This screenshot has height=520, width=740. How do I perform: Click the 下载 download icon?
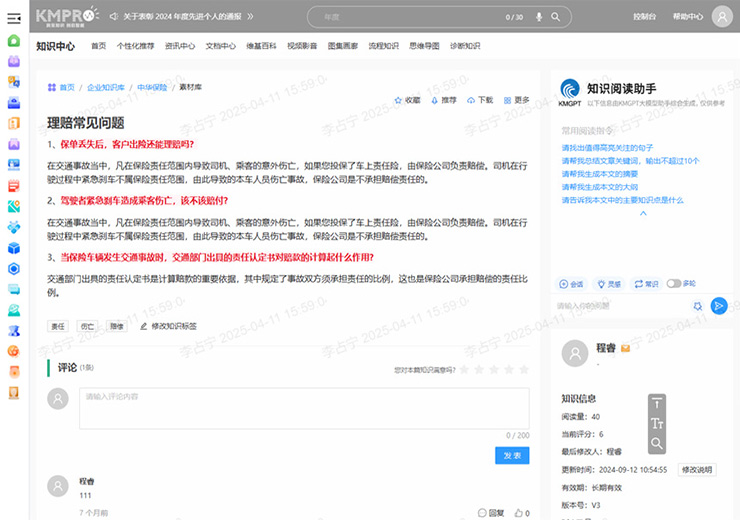click(x=471, y=100)
